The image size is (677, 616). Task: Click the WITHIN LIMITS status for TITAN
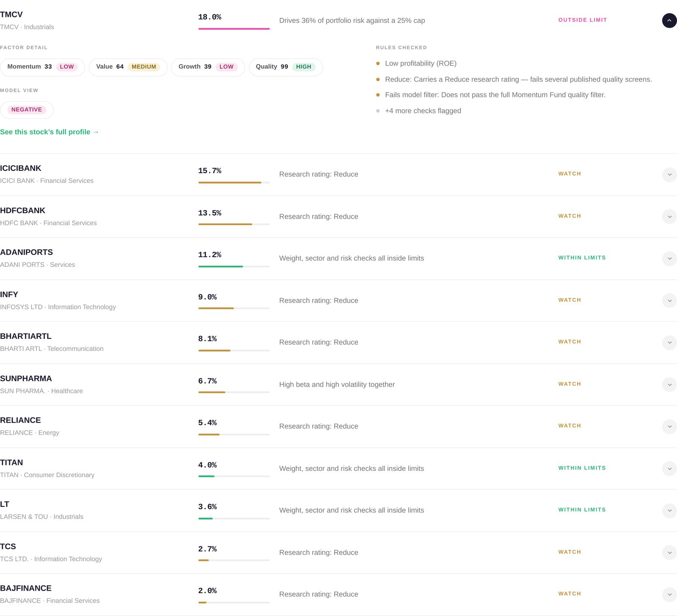[x=582, y=468]
